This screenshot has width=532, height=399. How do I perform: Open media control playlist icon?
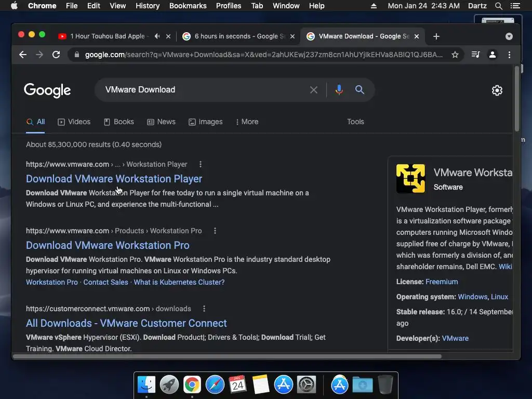coord(476,55)
